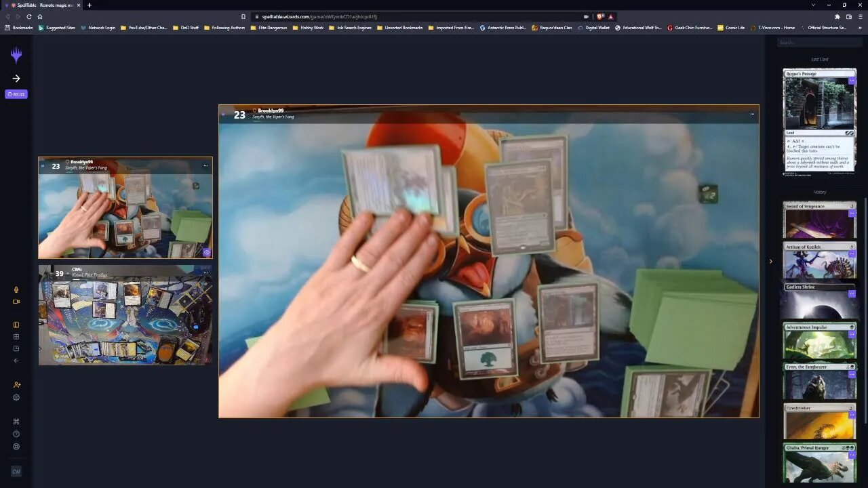868x488 pixels.
Task: Click the bookmark icon in address bar
Action: click(x=243, y=16)
